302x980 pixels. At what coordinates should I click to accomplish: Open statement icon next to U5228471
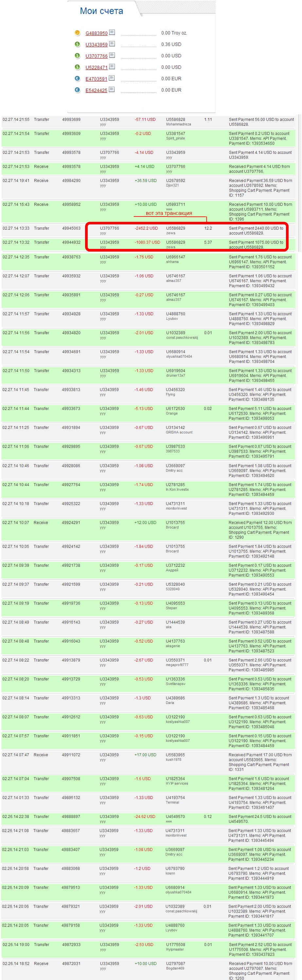pyautogui.click(x=112, y=67)
